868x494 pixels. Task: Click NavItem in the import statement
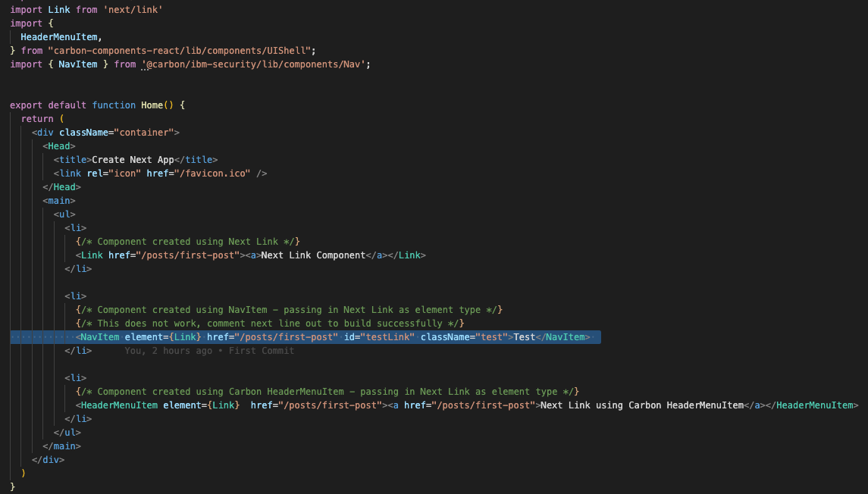(78, 64)
